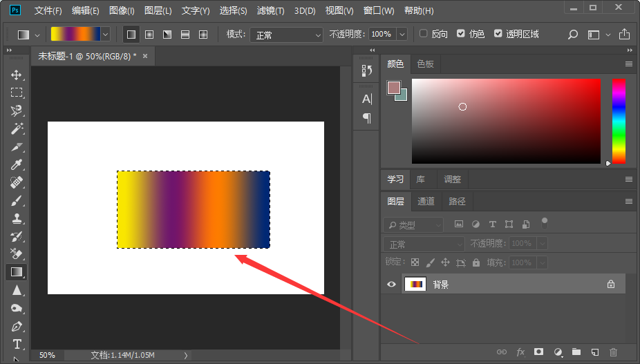
Task: Open the 图像 menu
Action: [122, 10]
